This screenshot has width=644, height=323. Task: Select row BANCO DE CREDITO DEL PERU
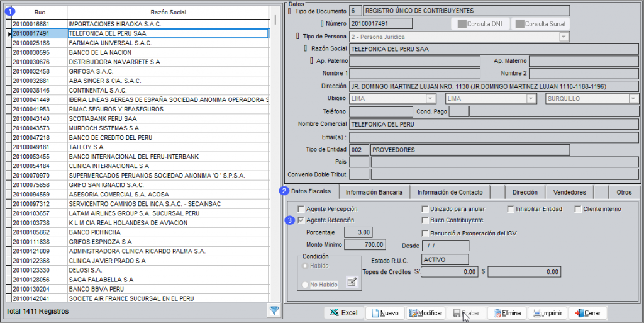140,137
